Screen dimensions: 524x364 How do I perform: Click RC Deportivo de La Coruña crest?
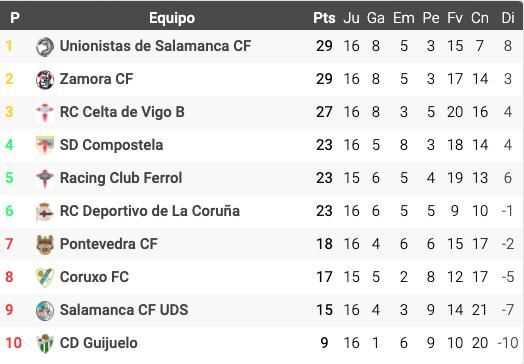point(45,212)
